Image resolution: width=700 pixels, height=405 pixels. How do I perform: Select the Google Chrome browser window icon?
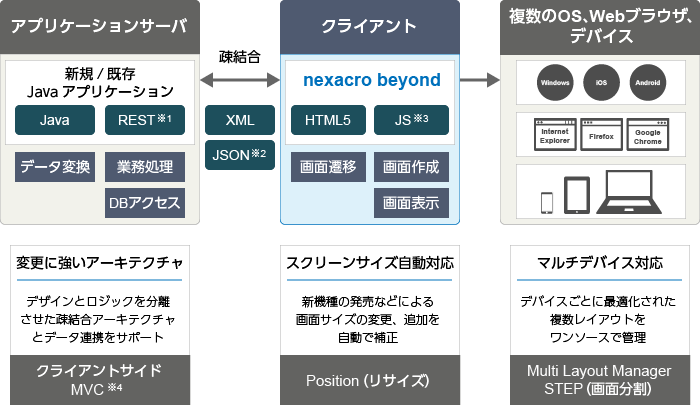(x=648, y=134)
